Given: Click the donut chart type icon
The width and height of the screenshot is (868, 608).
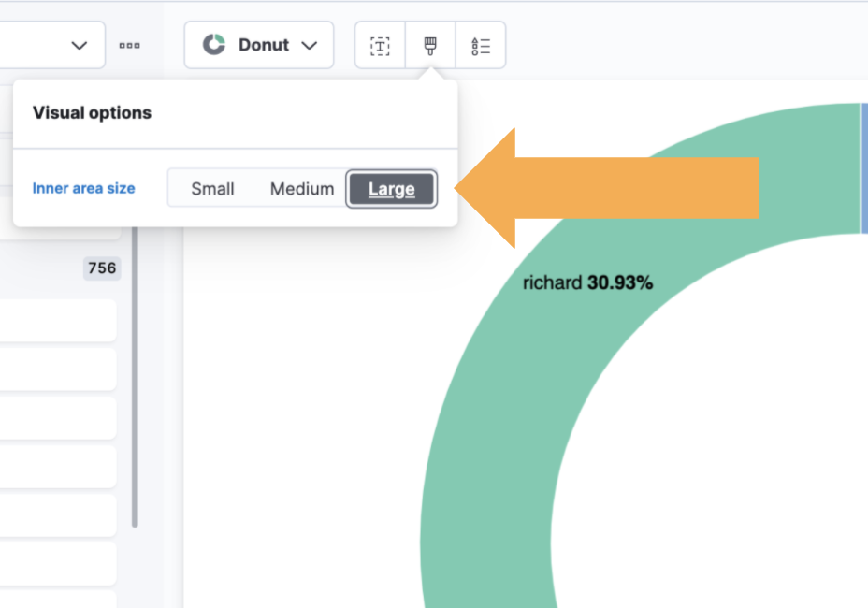Looking at the screenshot, I should click(x=214, y=45).
